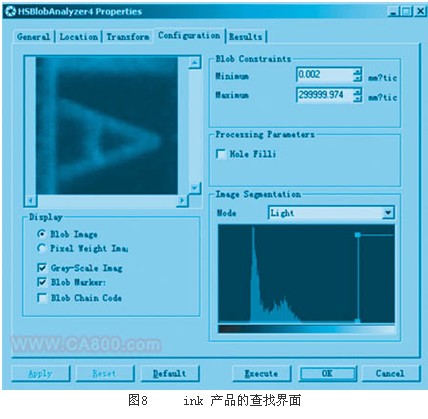This screenshot has height=419, width=428.
Task: Decrease the Maximum blob constraint value
Action: click(357, 98)
